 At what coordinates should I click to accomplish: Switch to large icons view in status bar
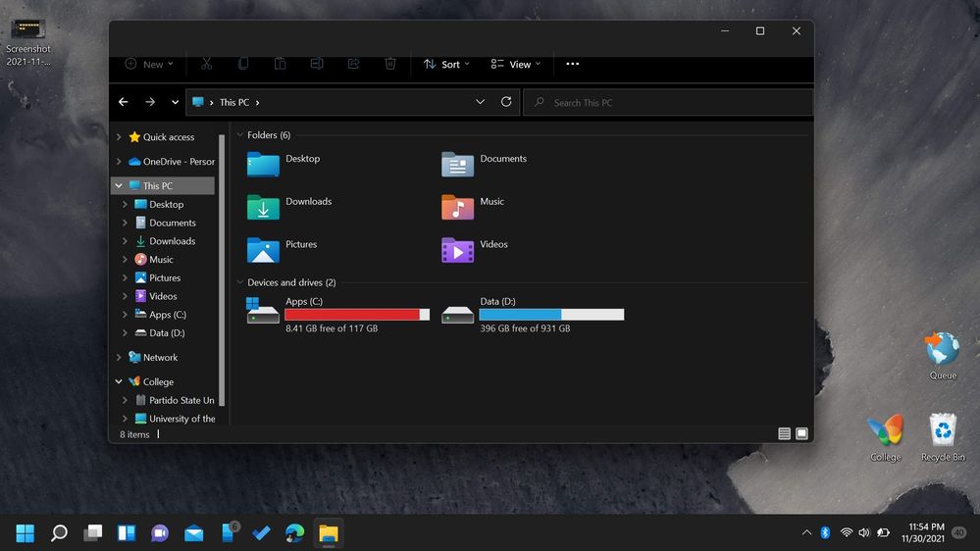point(801,433)
